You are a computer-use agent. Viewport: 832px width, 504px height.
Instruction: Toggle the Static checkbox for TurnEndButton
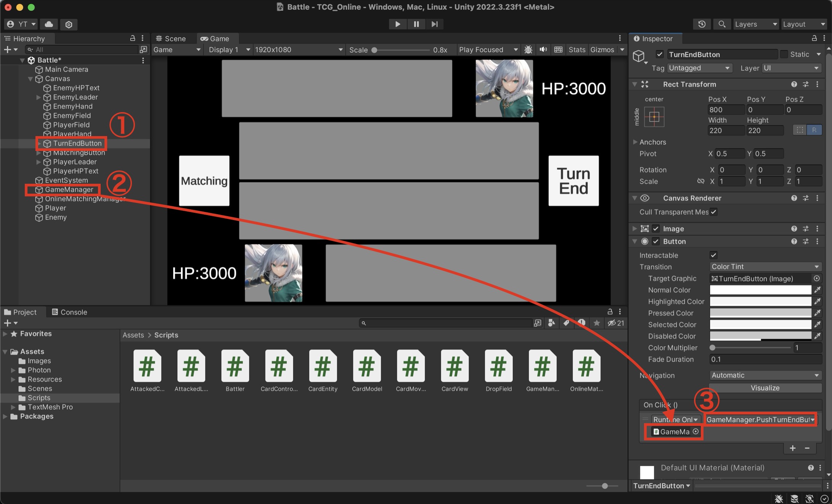coord(784,54)
